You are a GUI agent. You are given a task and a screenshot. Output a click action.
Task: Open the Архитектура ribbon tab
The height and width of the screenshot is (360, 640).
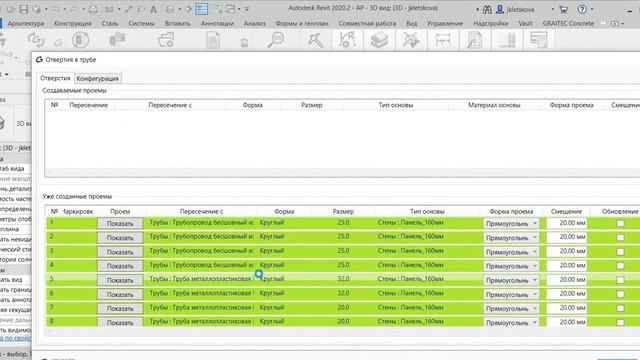(26, 24)
